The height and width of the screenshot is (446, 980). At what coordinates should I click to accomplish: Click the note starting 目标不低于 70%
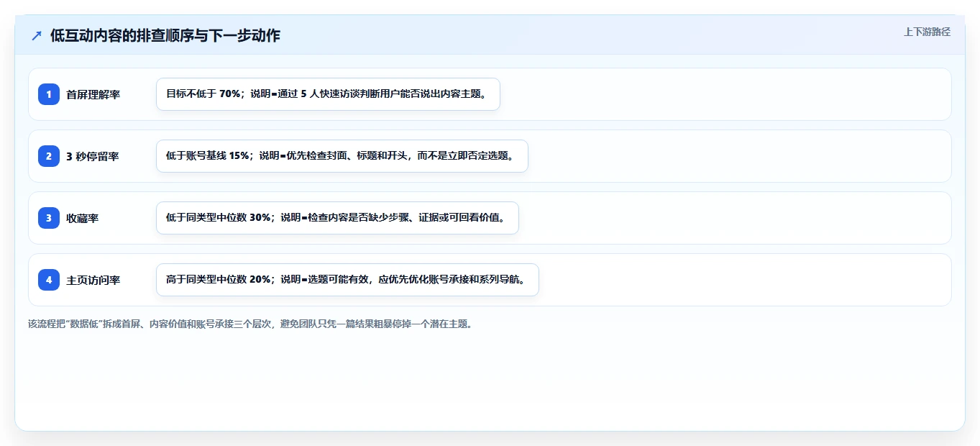pyautogui.click(x=328, y=94)
